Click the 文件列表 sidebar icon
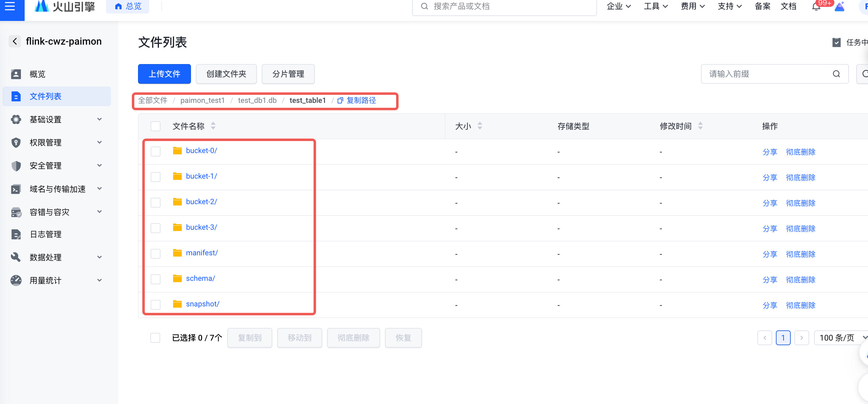868x404 pixels. point(16,96)
